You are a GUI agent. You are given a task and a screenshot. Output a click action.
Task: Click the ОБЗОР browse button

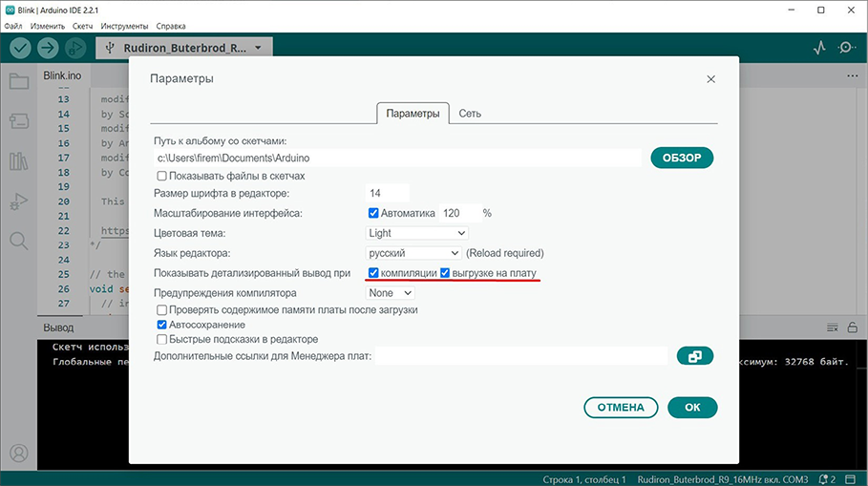682,158
